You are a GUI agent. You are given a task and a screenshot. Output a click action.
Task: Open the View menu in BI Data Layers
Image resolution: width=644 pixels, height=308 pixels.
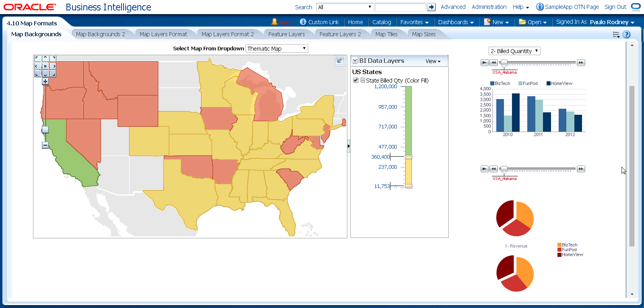[x=433, y=61]
